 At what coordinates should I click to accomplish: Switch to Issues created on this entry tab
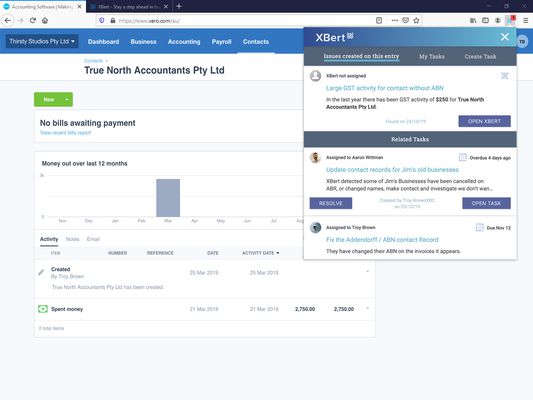(x=361, y=56)
